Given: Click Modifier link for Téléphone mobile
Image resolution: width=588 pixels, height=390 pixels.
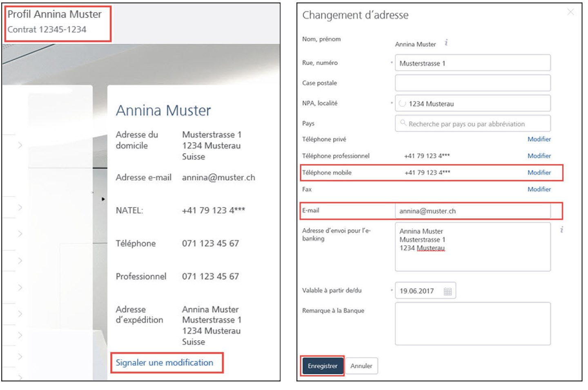Looking at the screenshot, I should tap(539, 173).
